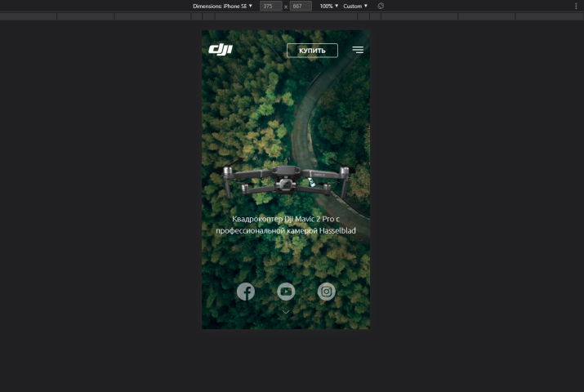This screenshot has height=392, width=584.
Task: Click the width field showing 375
Action: point(271,6)
